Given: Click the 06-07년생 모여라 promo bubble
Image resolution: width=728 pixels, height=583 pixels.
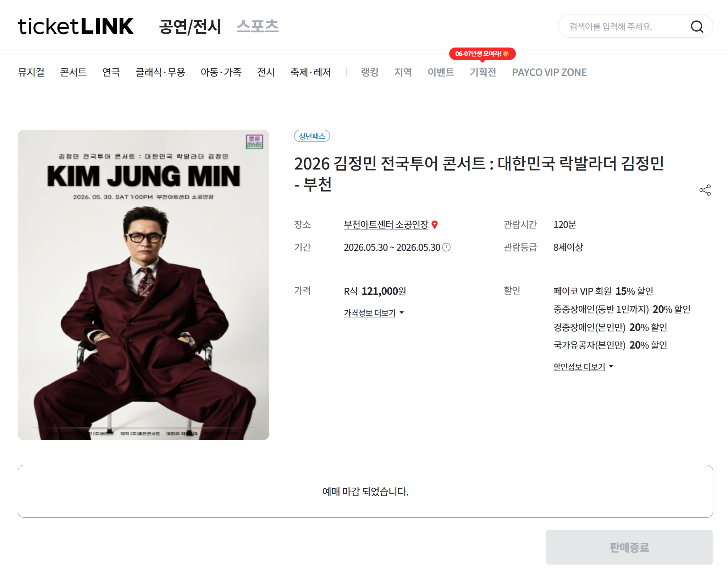Looking at the screenshot, I should click(x=482, y=54).
